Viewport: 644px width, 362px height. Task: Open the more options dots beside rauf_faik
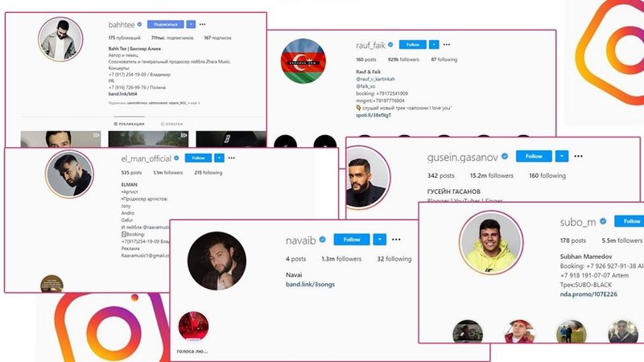pos(447,44)
